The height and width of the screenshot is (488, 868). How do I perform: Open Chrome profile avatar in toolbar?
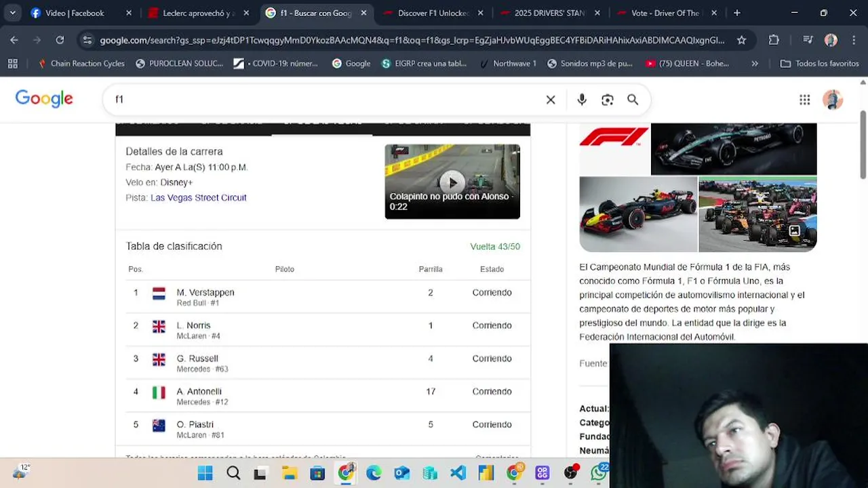831,40
